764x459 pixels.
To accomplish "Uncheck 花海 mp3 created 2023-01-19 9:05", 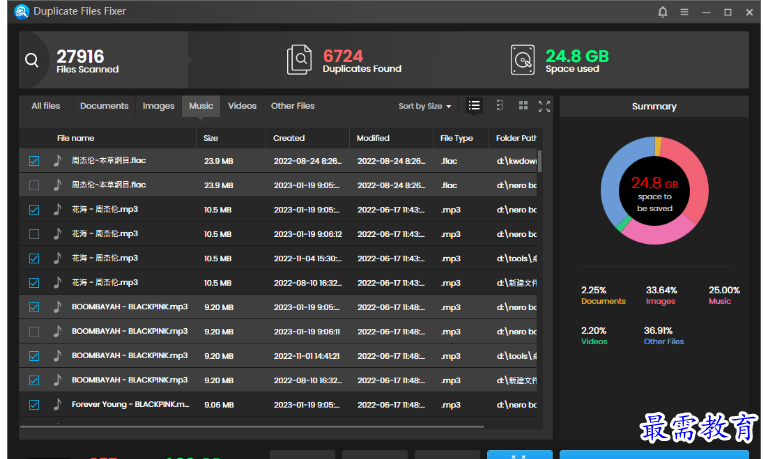I will point(34,210).
